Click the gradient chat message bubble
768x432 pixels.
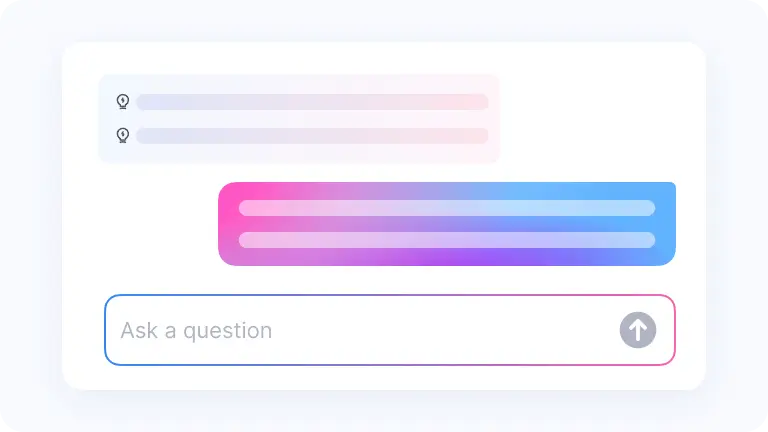(447, 224)
